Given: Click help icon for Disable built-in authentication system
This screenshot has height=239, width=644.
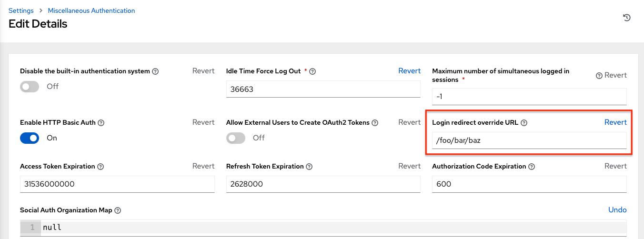Looking at the screenshot, I should coord(155,71).
